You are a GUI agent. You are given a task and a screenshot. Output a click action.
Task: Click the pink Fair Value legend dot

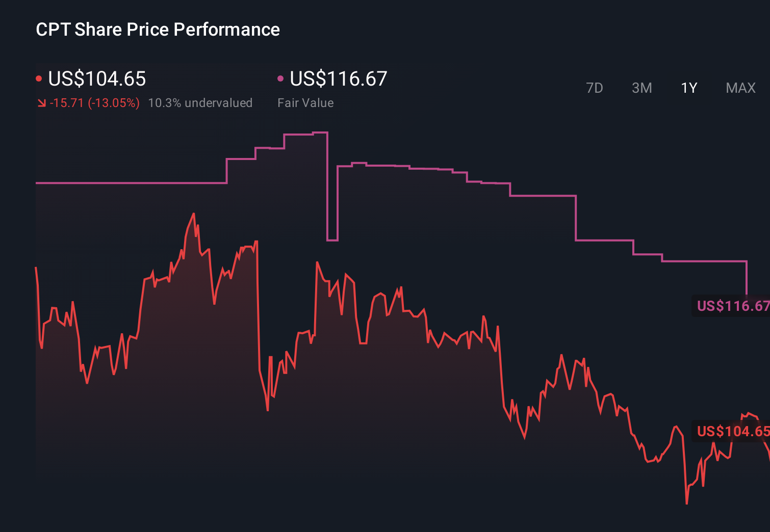[280, 78]
